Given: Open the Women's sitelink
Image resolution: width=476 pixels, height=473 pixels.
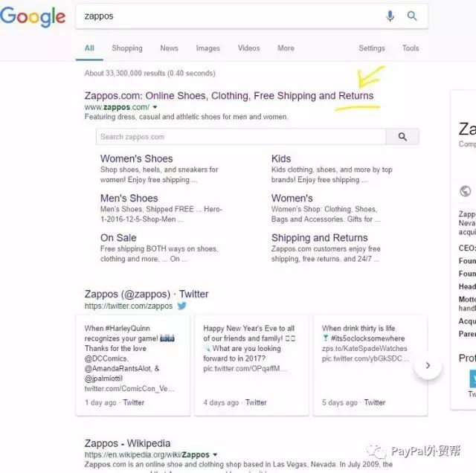Looking at the screenshot, I should [x=292, y=199].
